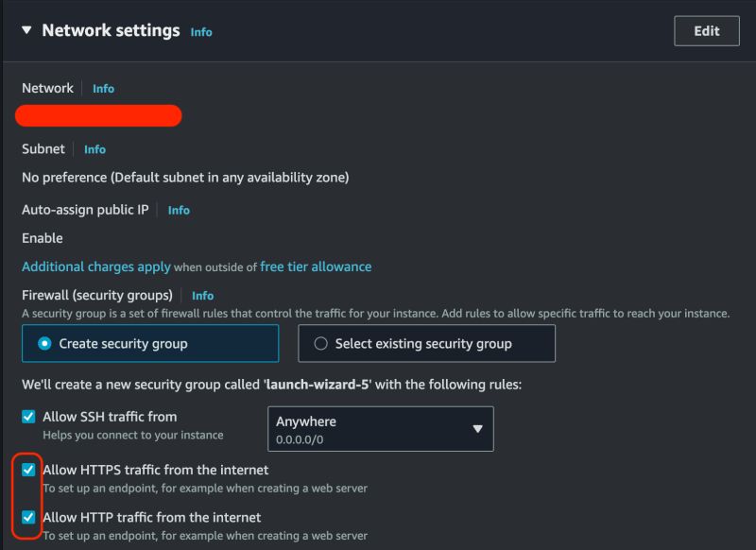Click the 'launch-wizard-5' security group name
Screen dimensions: 756x550
coord(318,385)
